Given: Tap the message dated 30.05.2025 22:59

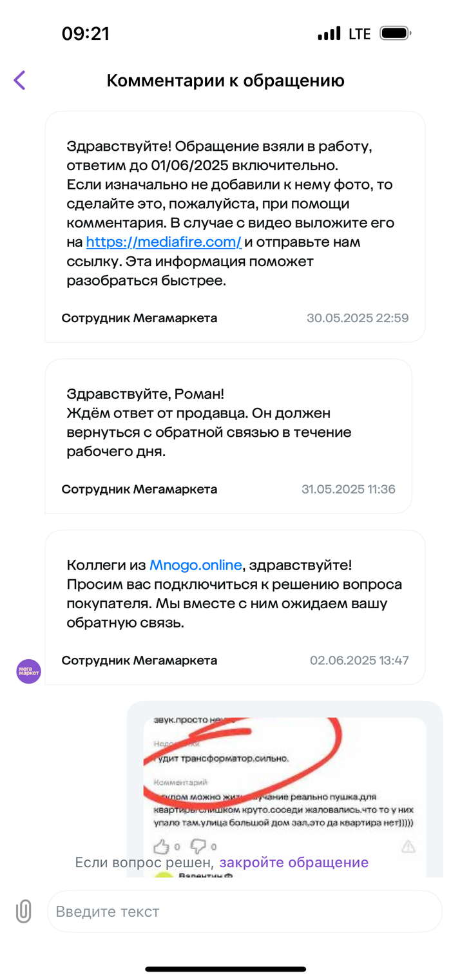Looking at the screenshot, I should [235, 226].
